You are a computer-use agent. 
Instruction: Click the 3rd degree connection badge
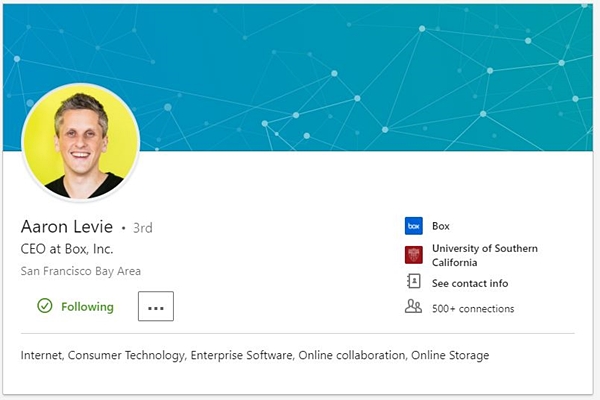(x=143, y=228)
